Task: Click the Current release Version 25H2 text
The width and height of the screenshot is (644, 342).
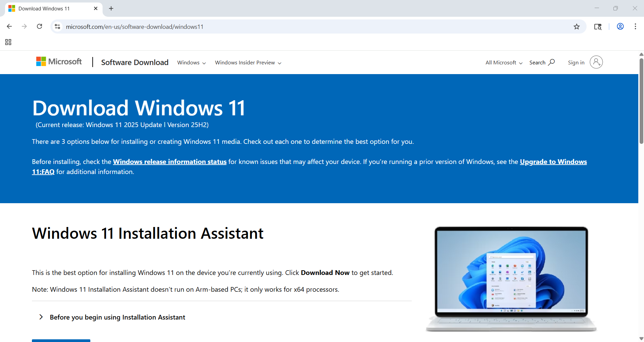Action: [x=122, y=125]
